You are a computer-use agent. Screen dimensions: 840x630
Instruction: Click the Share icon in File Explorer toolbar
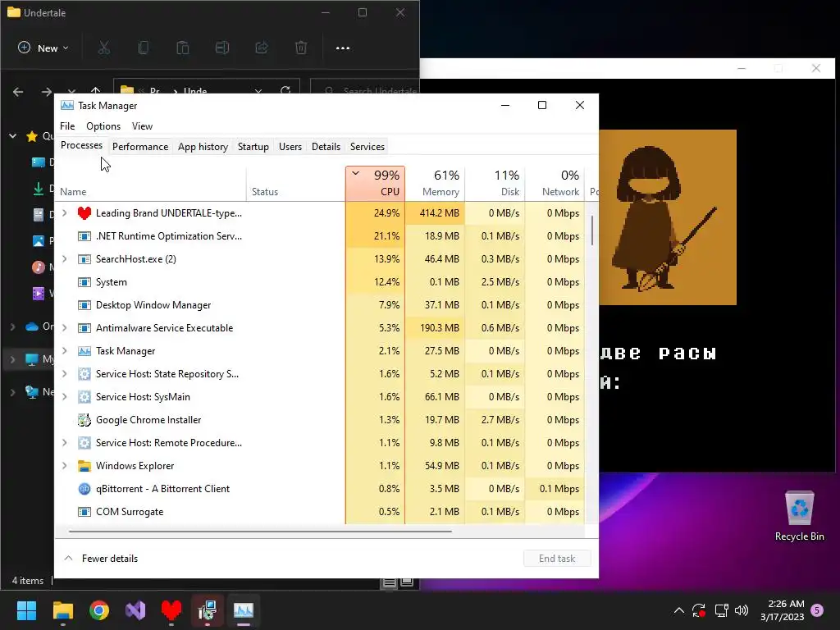tap(262, 48)
